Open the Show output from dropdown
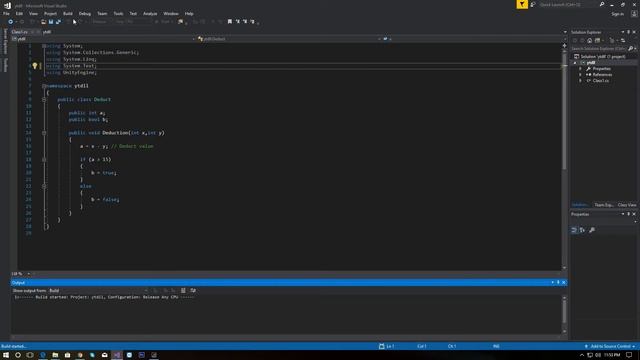Viewport: 640px width, 360px height. [98, 291]
